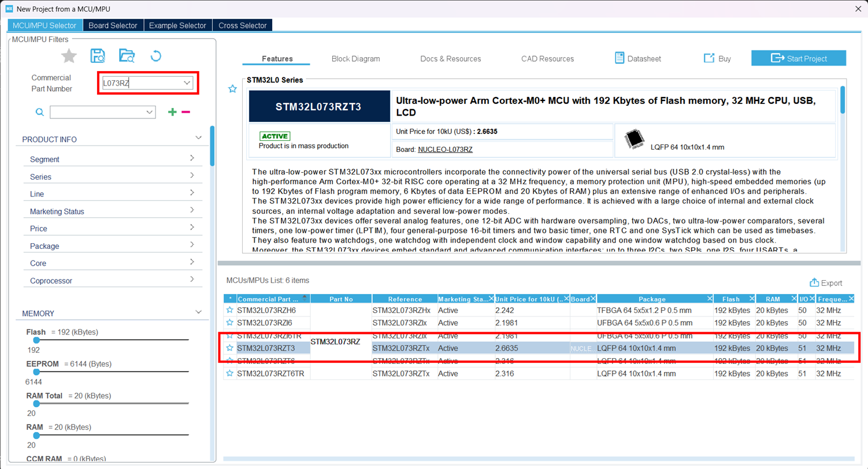Toggle favorite star for STM32L073RZT3 row

(230, 348)
